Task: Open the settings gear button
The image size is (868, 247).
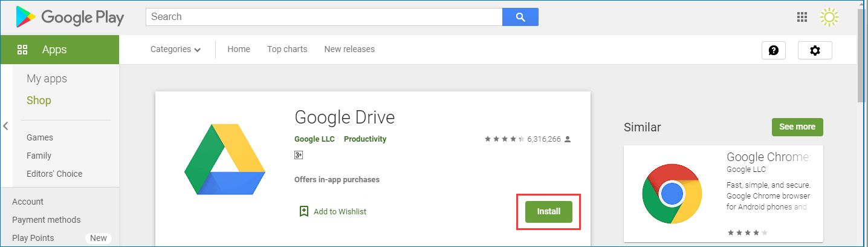Action: tap(815, 51)
